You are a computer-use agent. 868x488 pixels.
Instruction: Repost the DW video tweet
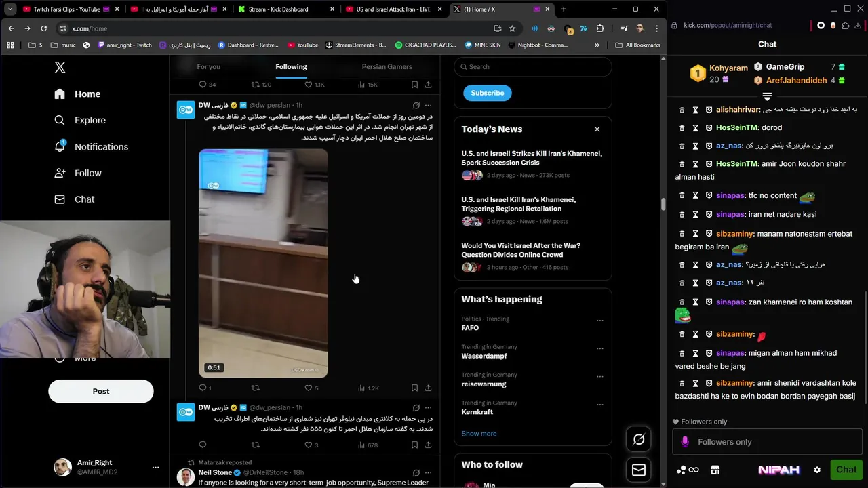pyautogui.click(x=256, y=388)
